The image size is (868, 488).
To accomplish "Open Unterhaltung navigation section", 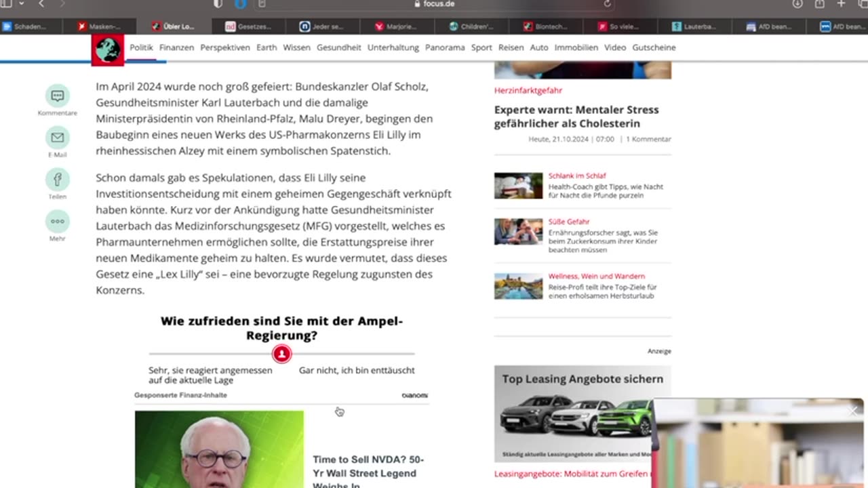I will (x=393, y=47).
